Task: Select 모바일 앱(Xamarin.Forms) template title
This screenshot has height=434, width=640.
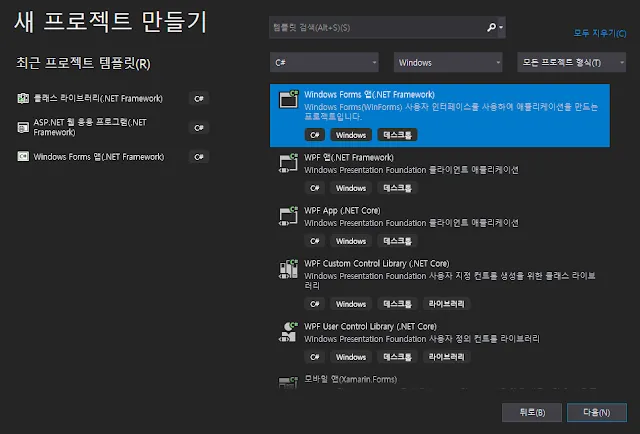Action: click(351, 379)
